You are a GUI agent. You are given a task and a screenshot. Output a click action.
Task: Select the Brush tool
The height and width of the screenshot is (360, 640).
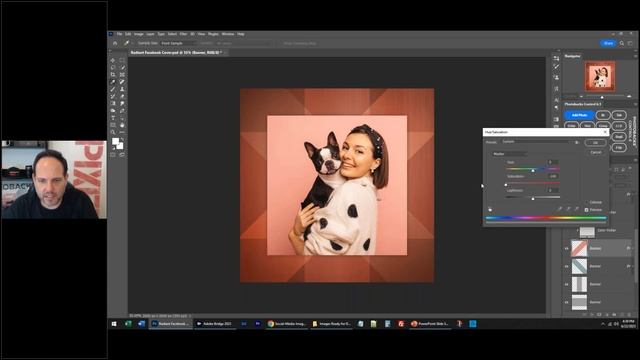point(113,89)
